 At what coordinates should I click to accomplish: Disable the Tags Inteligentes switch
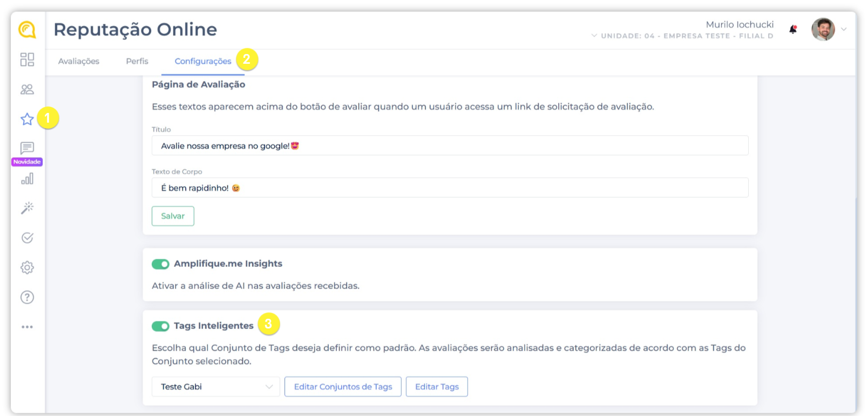pos(160,326)
